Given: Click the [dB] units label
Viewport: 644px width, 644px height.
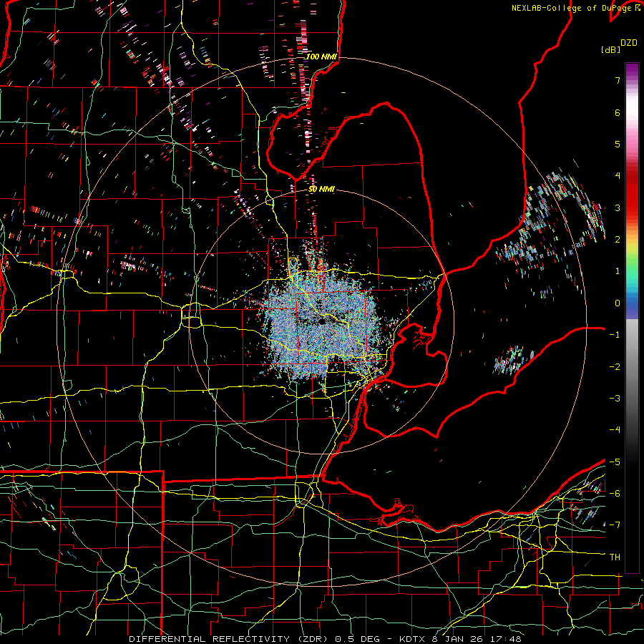Looking at the screenshot, I should click(x=610, y=49).
